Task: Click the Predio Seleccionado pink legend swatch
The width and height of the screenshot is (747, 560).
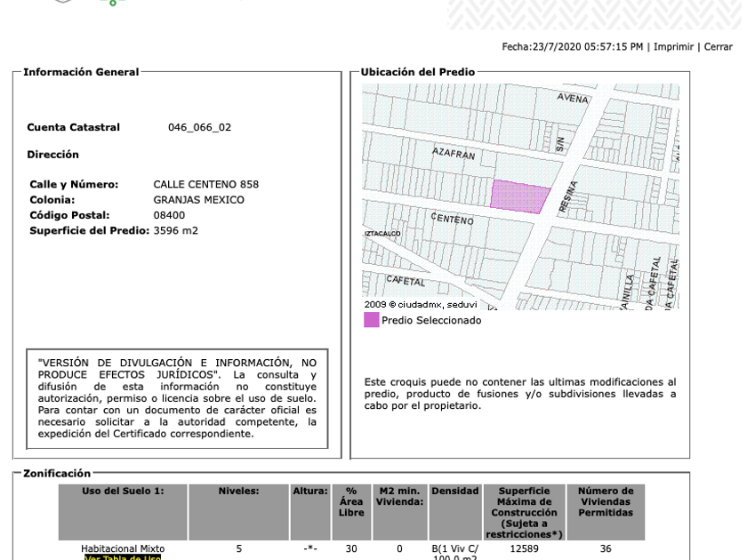Action: pyautogui.click(x=371, y=319)
